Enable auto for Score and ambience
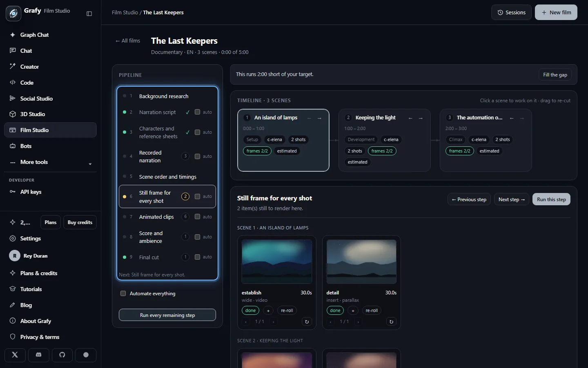 click(198, 237)
